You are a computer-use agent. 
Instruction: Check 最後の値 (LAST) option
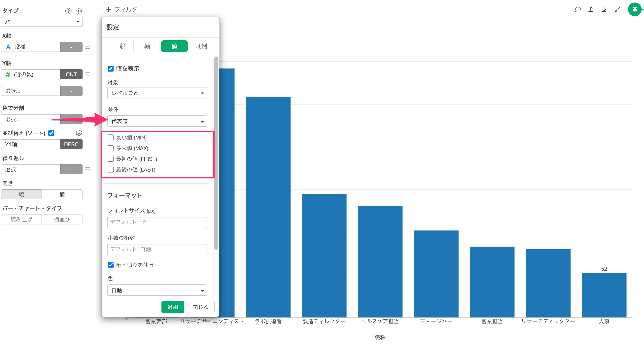(x=111, y=170)
